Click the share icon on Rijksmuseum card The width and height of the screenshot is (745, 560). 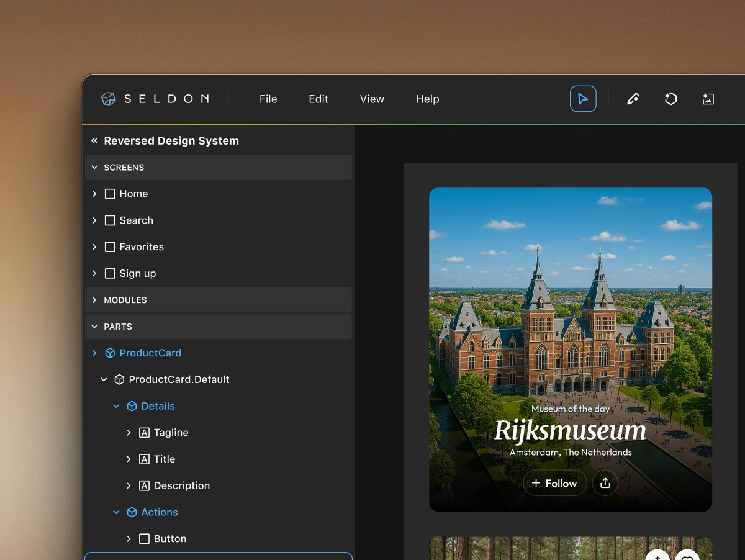tap(605, 483)
